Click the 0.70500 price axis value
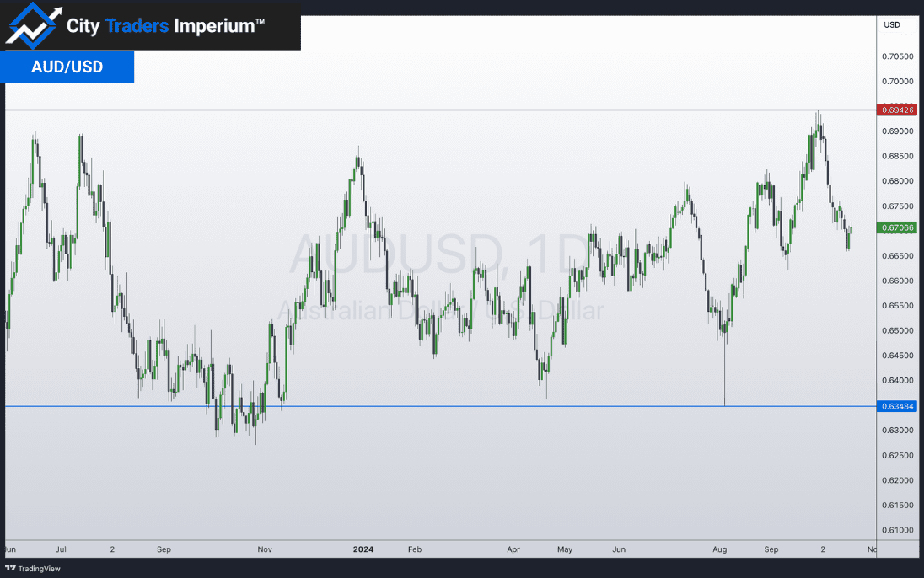The image size is (924, 578). (898, 56)
